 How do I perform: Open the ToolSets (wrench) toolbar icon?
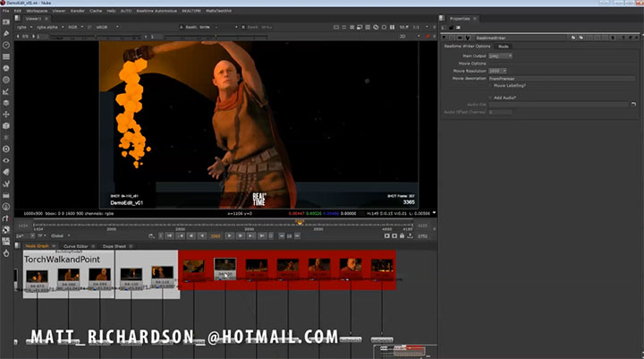[x=6, y=184]
